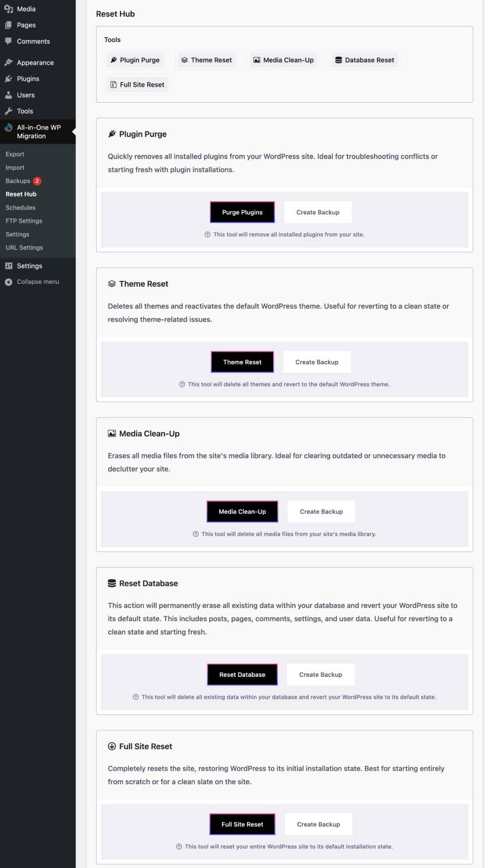485x868 pixels.
Task: Click the Tools wrench icon
Action: click(8, 111)
